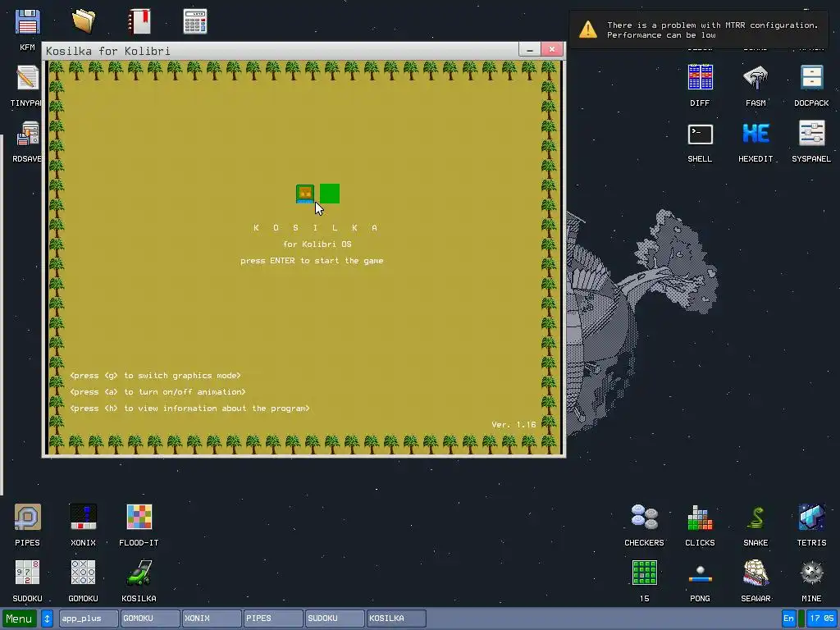The height and width of the screenshot is (630, 840).
Task: Switch to app_plus in the taskbar
Action: pyautogui.click(x=89, y=619)
